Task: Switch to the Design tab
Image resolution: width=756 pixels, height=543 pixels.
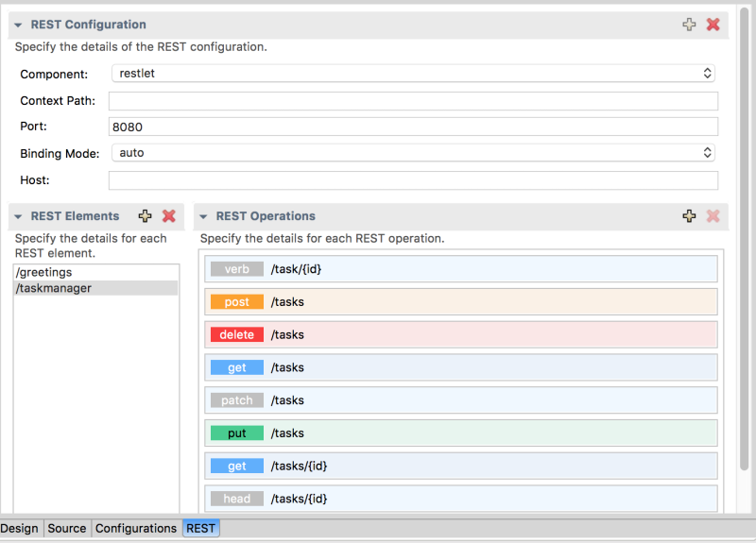Action: tap(19, 528)
